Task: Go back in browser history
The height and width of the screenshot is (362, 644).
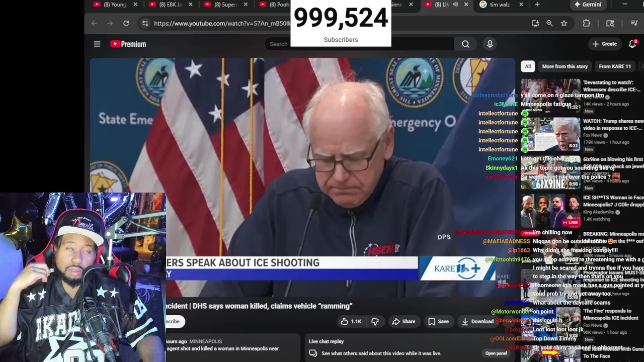Action: coord(94,23)
